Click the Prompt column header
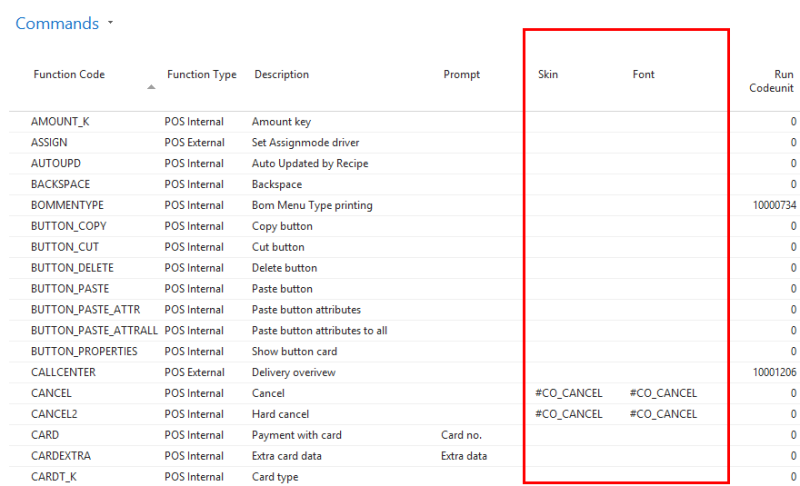The width and height of the screenshot is (800, 486). (462, 74)
